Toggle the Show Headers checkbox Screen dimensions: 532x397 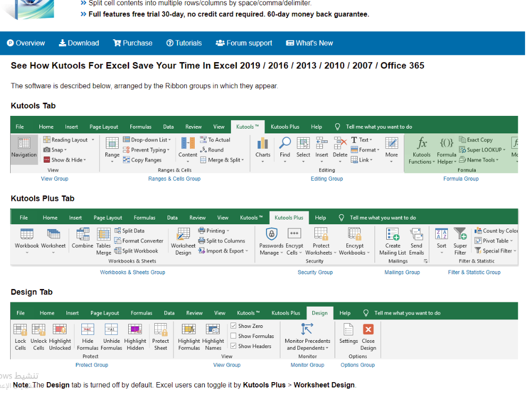(234, 346)
